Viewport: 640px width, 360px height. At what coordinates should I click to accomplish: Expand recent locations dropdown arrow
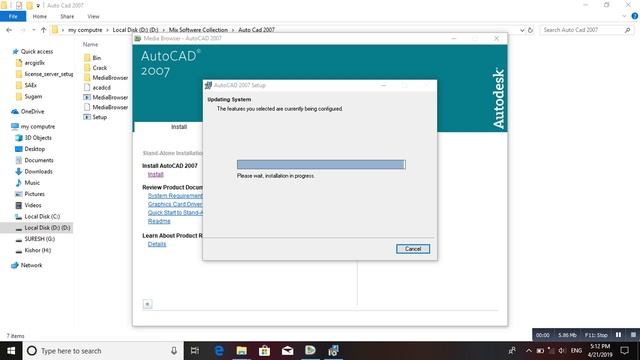33,30
